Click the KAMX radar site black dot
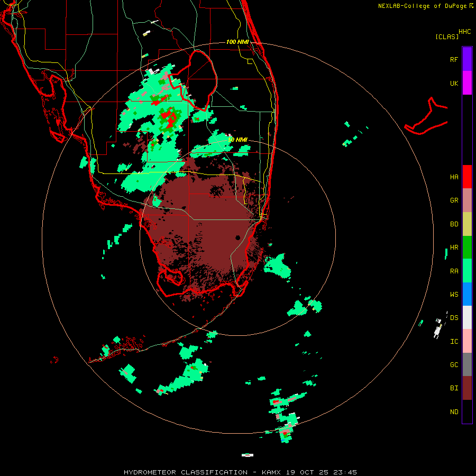This screenshot has height=476, width=476. point(237,237)
